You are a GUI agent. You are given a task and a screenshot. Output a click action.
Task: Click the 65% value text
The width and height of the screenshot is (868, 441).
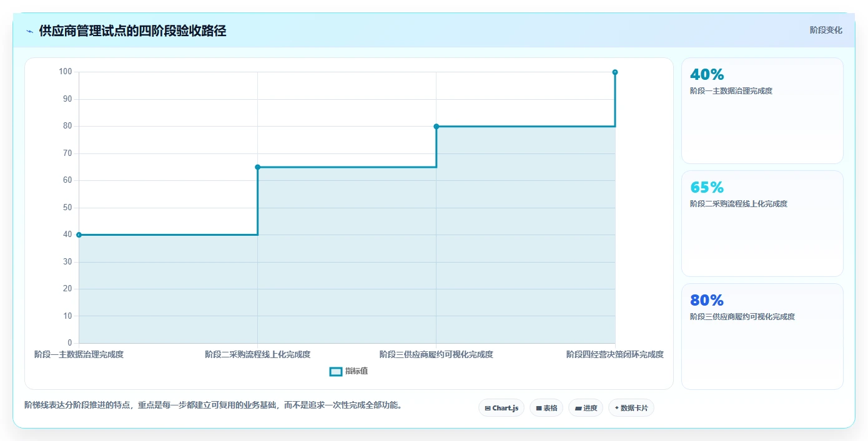707,188
